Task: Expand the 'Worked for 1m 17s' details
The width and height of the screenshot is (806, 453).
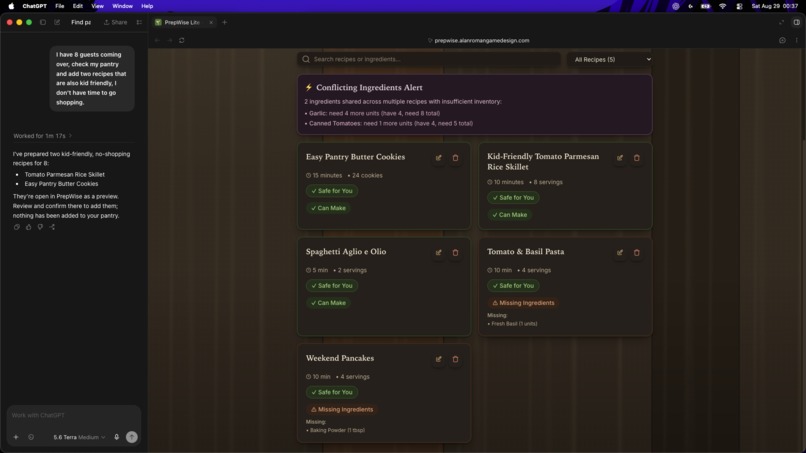Action: [43, 136]
